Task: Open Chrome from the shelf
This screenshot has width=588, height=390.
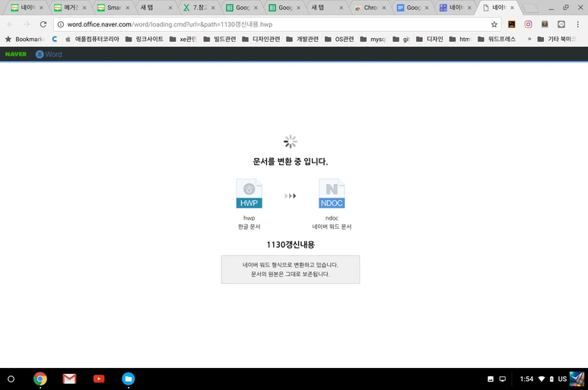Action: point(40,379)
